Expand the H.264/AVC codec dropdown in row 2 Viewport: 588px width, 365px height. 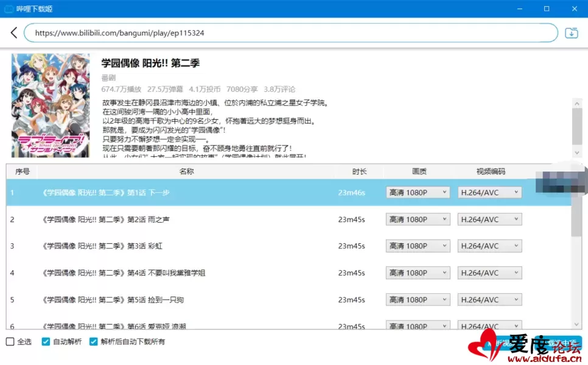(489, 219)
